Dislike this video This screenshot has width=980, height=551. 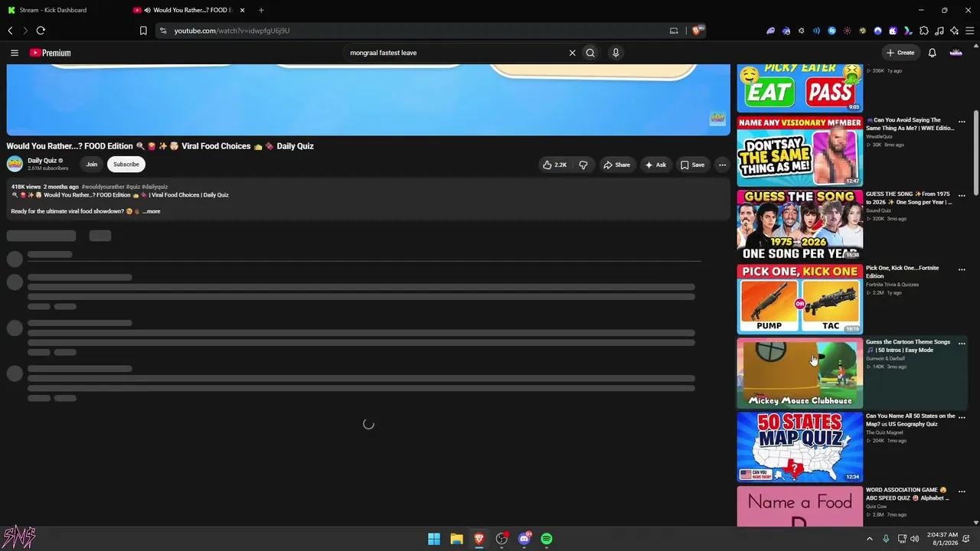click(x=583, y=165)
